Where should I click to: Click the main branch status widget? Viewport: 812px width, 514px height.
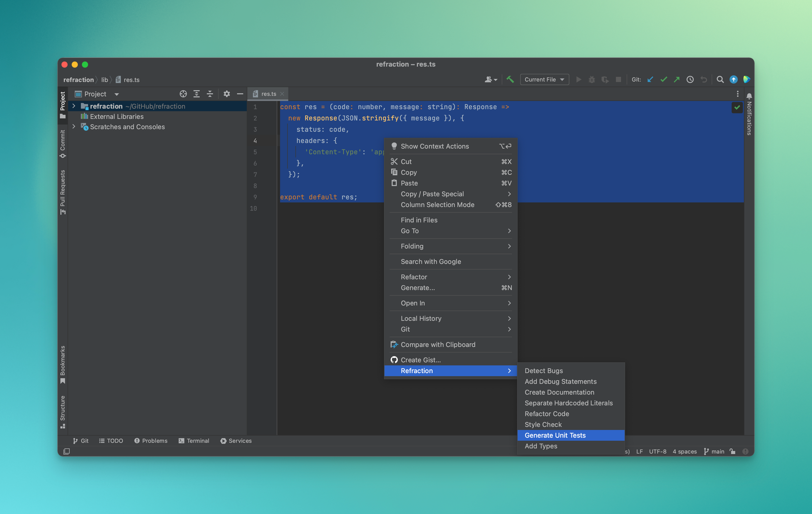(x=714, y=451)
